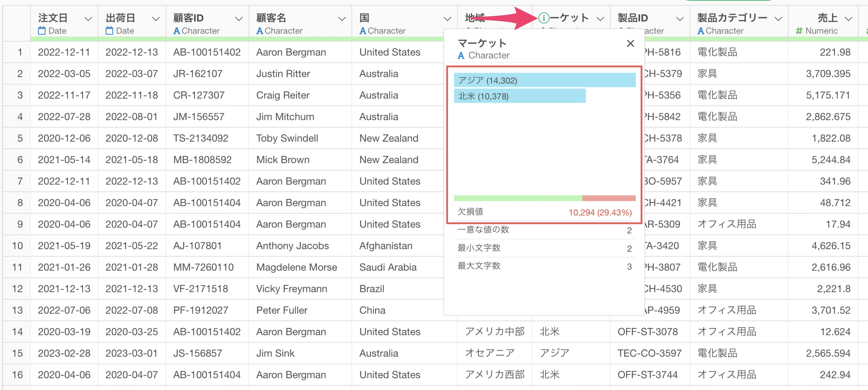Click the Numeric hash icon under 売上
Screen dimensions: 868x390
(x=799, y=31)
